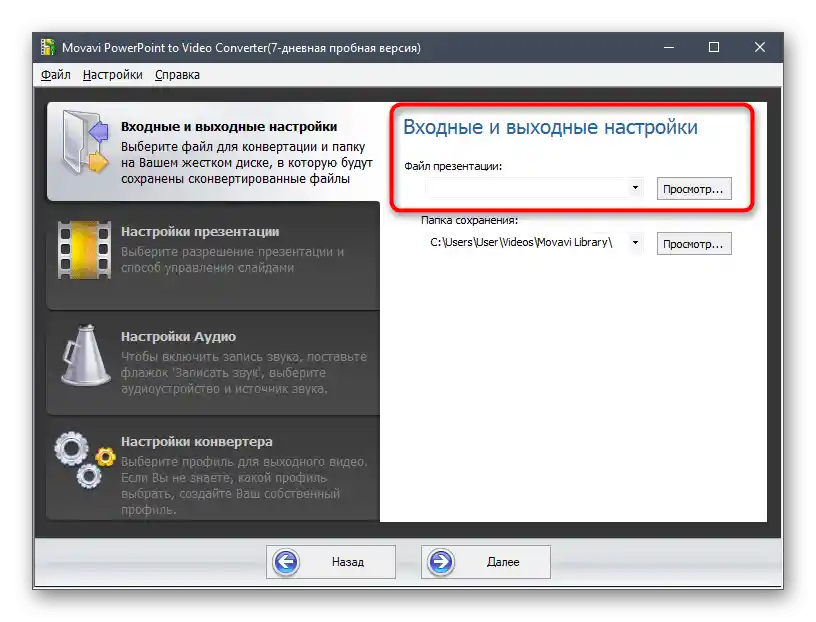Switch to Настройки конвертера section

pyautogui.click(x=213, y=468)
